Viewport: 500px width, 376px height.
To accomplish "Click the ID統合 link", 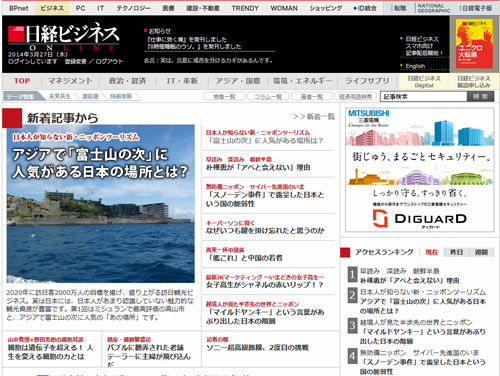I will click(365, 8).
